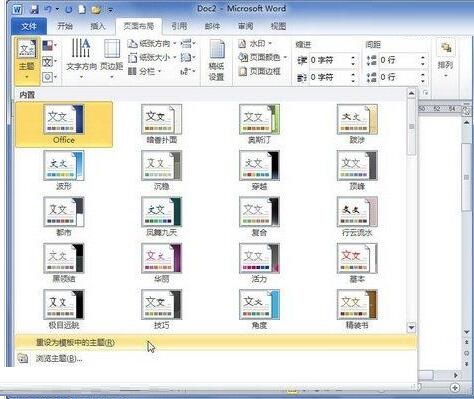Open the 文件 File tab
This screenshot has width=474, height=399.
pyautogui.click(x=29, y=26)
